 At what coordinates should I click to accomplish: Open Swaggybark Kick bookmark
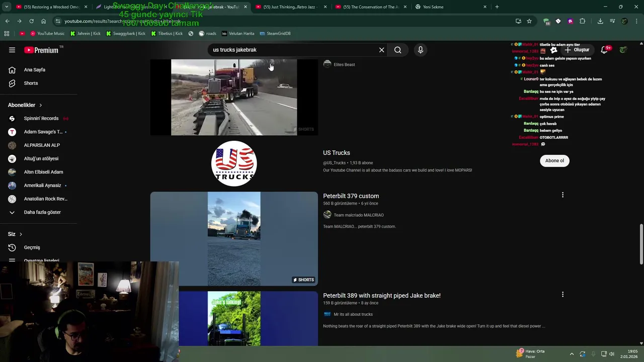[125, 34]
